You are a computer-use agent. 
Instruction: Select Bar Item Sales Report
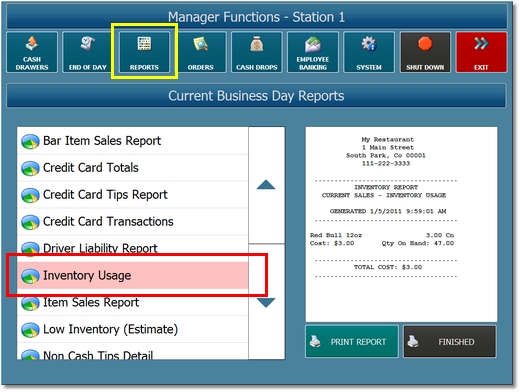tap(133, 141)
